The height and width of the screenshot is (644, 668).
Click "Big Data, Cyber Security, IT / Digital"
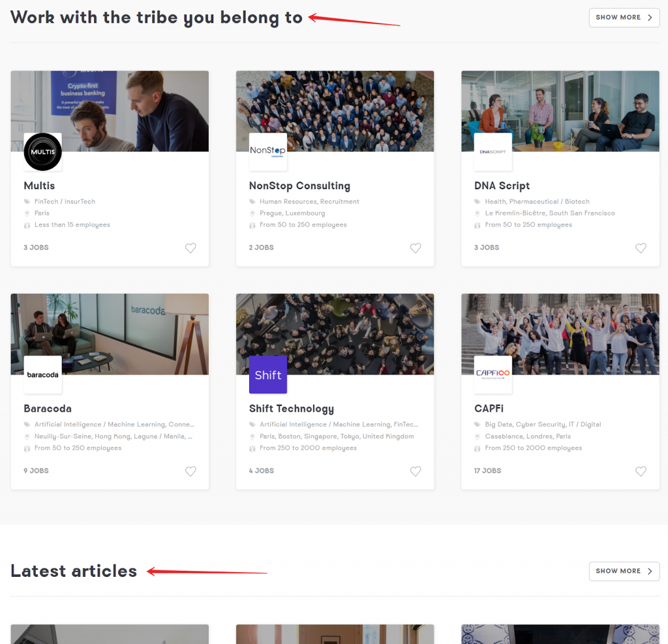click(x=543, y=425)
